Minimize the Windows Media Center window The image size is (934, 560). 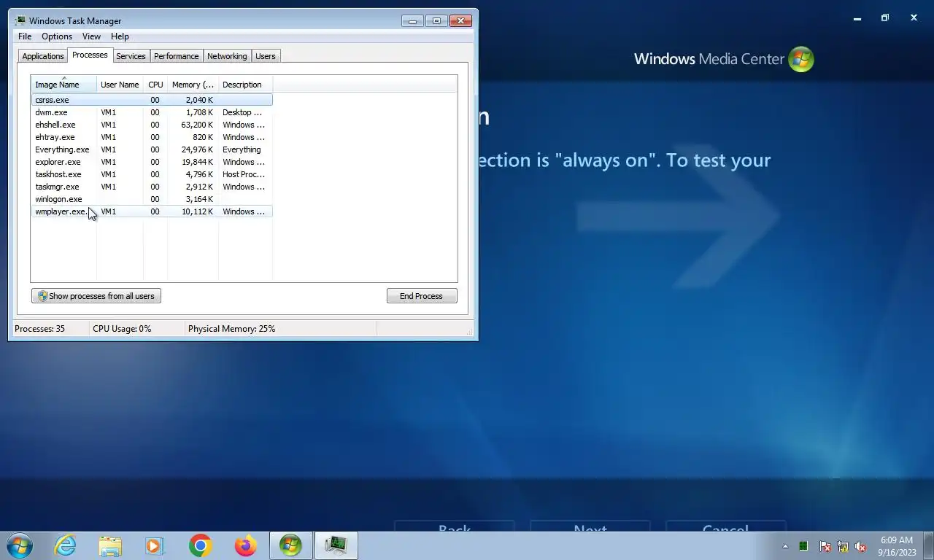857,18
